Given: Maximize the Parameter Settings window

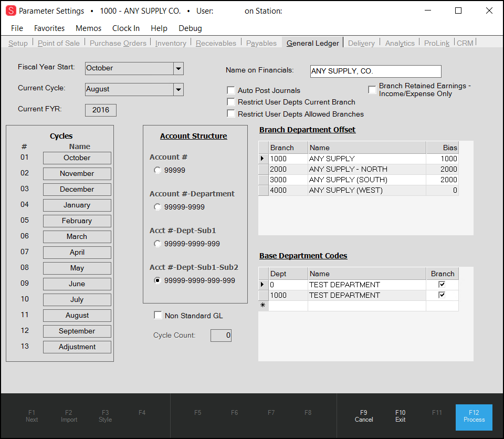Looking at the screenshot, I should click(x=458, y=11).
